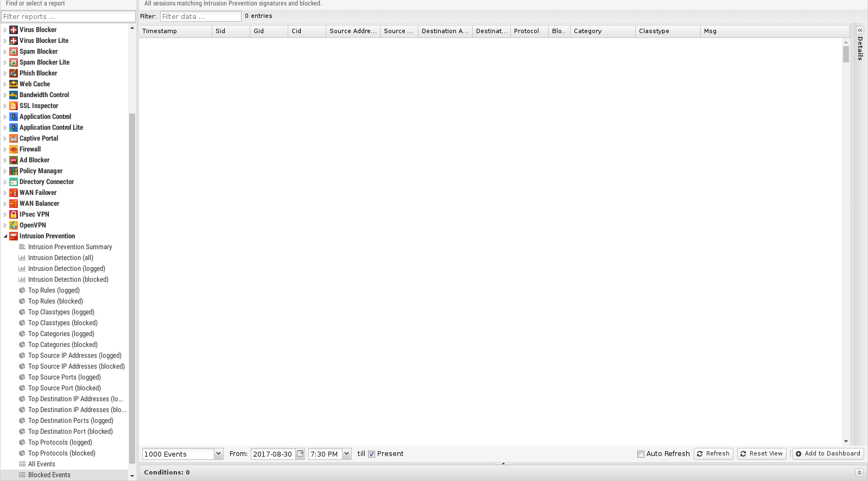Click the Spam Blocker app icon

point(14,52)
